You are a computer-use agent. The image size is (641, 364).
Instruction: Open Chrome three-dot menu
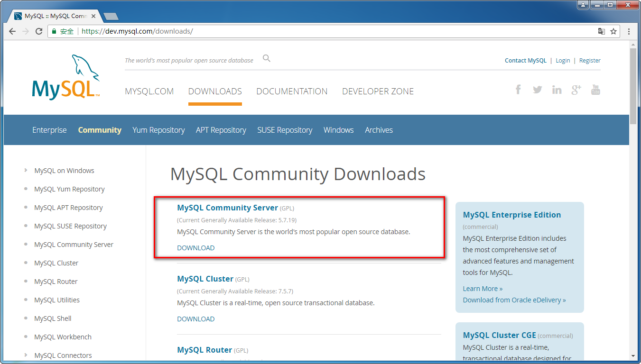pyautogui.click(x=629, y=31)
